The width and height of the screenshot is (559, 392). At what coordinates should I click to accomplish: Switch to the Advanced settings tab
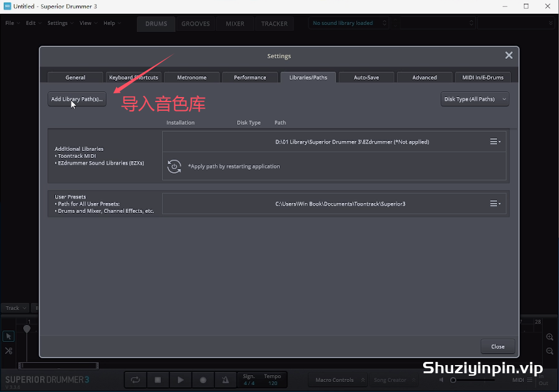[x=424, y=78]
